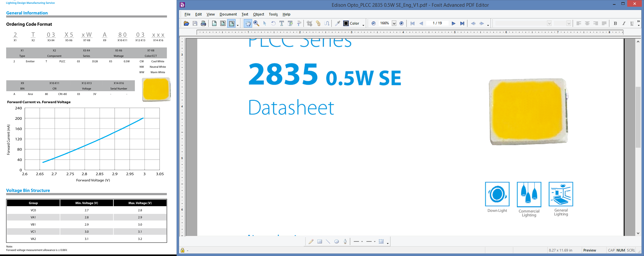Select the Pencil drawing tool
This screenshot has height=256, width=644.
coord(311,241)
